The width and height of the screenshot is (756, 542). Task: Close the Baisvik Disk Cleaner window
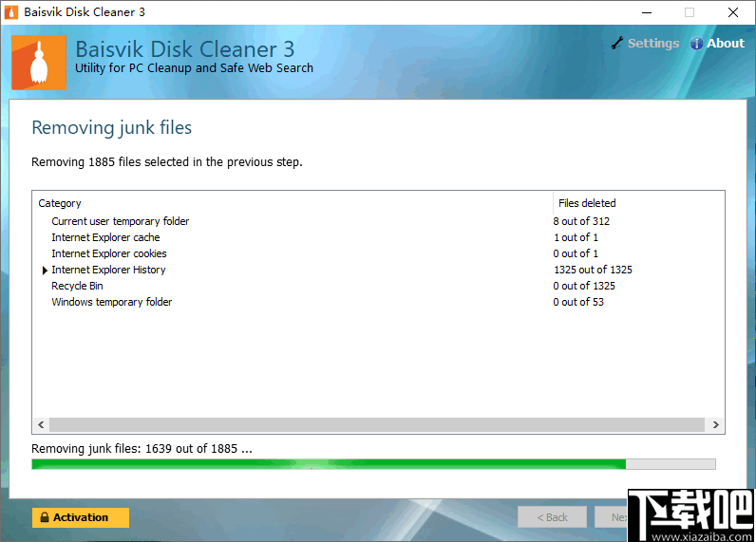tap(733, 12)
